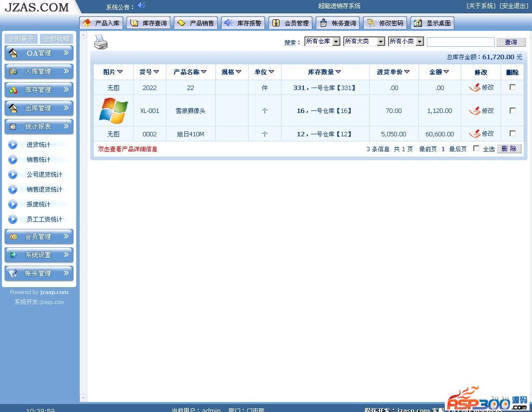
Task: Sort by 货号 column header
Action: pos(149,72)
